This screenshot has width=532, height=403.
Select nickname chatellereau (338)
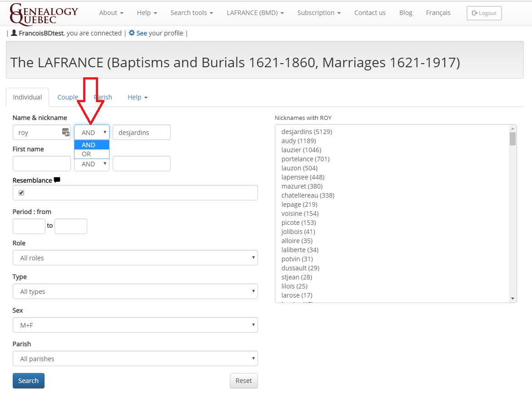pyautogui.click(x=308, y=195)
